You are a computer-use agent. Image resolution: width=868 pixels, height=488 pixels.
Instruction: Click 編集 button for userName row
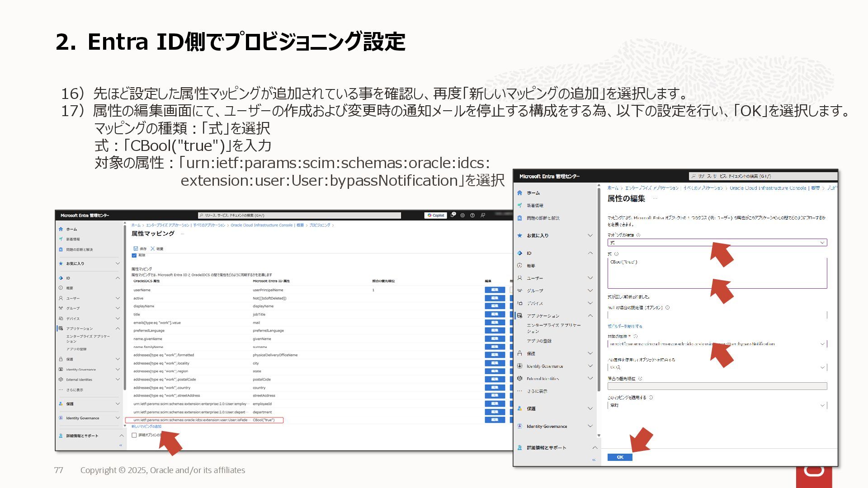click(495, 290)
